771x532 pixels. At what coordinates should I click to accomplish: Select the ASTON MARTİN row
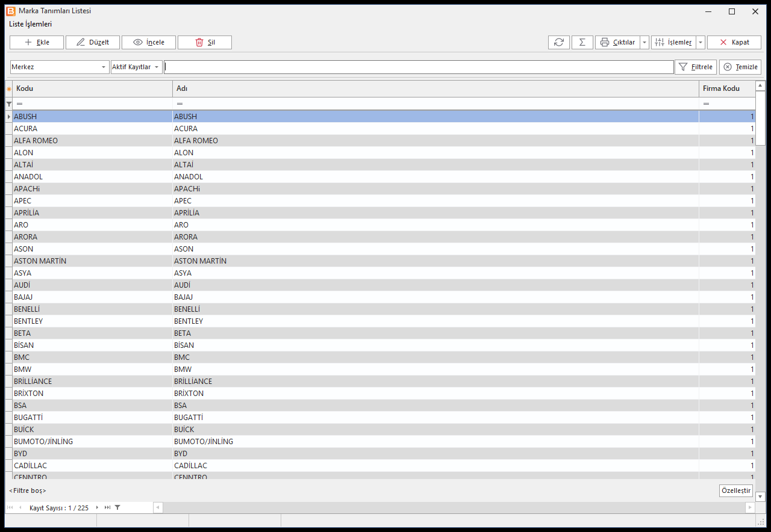384,261
